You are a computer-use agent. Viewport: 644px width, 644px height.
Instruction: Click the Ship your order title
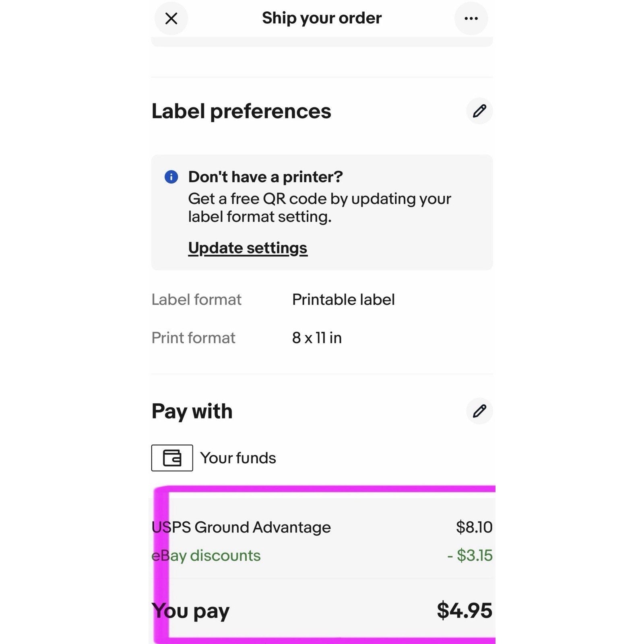tap(322, 18)
